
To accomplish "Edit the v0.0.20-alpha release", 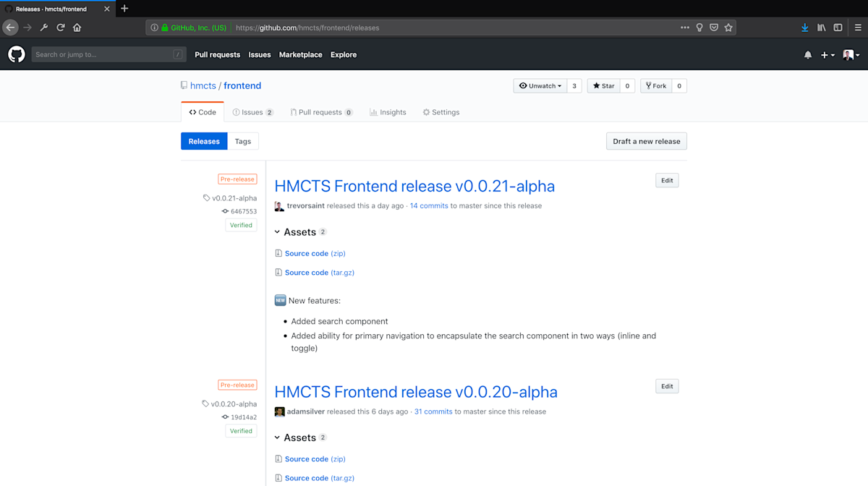I will [x=667, y=386].
